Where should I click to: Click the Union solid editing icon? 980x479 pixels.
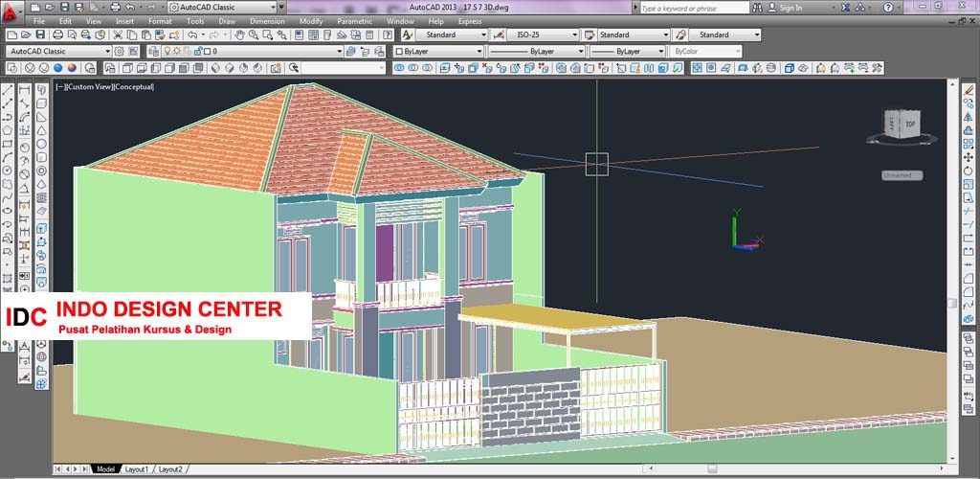tap(399, 67)
